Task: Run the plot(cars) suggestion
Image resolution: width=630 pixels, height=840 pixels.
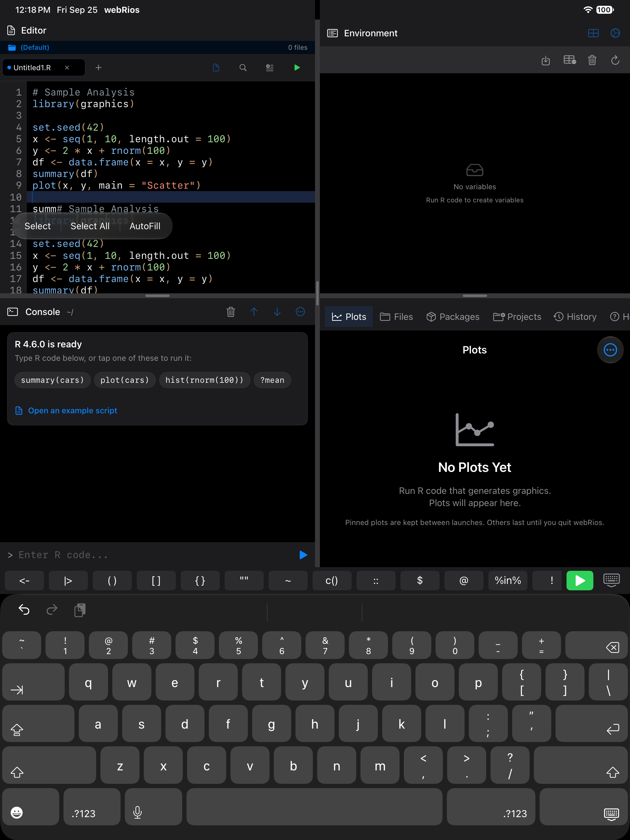Action: 125,380
